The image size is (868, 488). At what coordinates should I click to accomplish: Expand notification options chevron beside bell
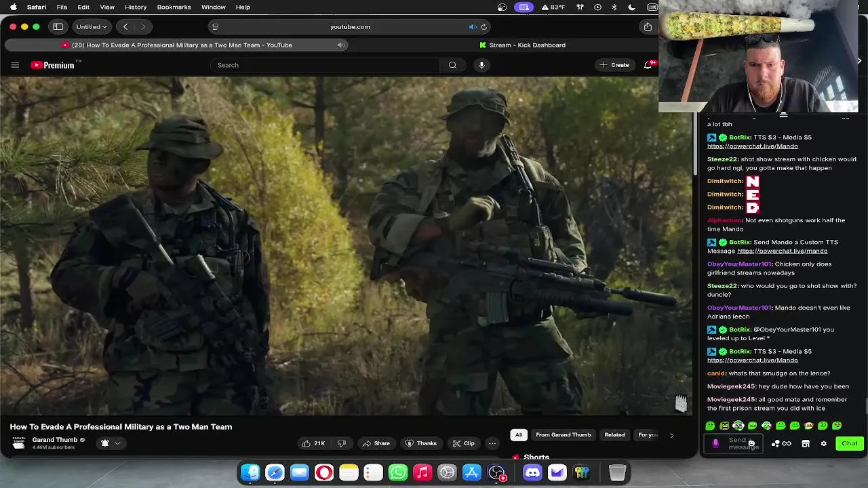point(117,443)
